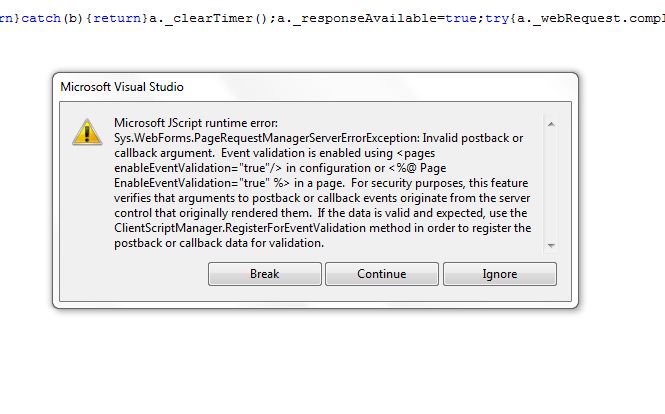Click the scrollbar down arrow
The height and width of the screenshot is (414, 665).
click(x=550, y=243)
